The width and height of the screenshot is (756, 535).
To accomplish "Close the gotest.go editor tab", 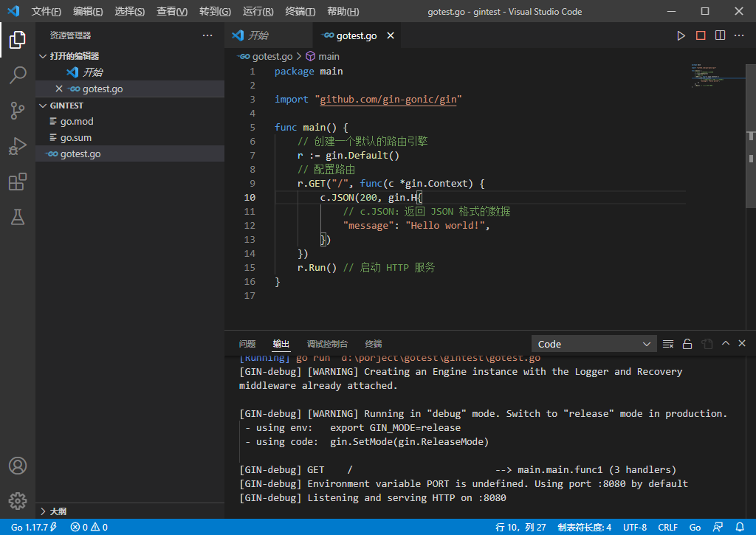I will click(391, 35).
